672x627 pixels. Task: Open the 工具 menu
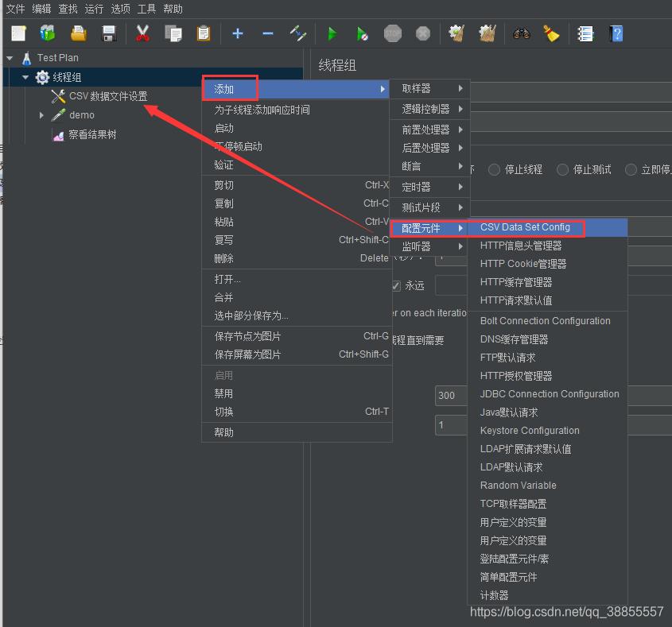coord(146,9)
